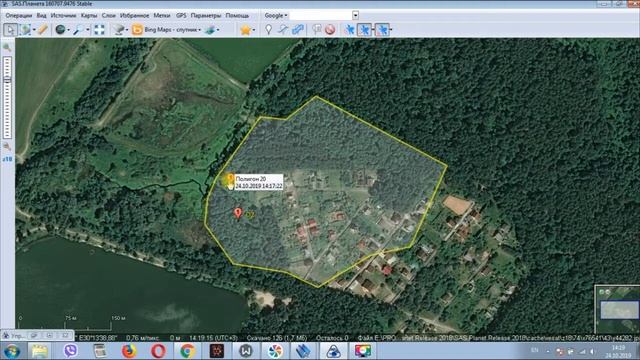This screenshot has height=360, width=640.
Task: Select the add polygon tool
Action: pyautogui.click(x=298, y=29)
